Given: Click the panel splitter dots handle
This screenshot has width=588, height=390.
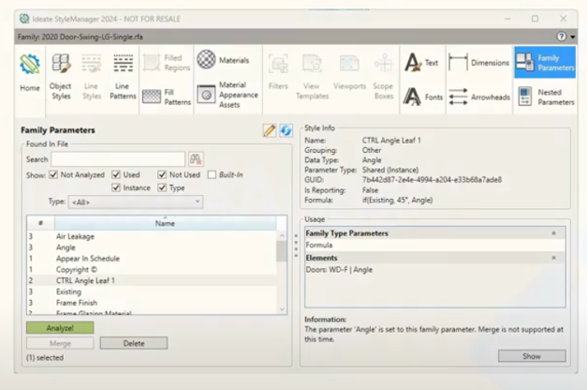Looking at the screenshot, I should [x=296, y=246].
